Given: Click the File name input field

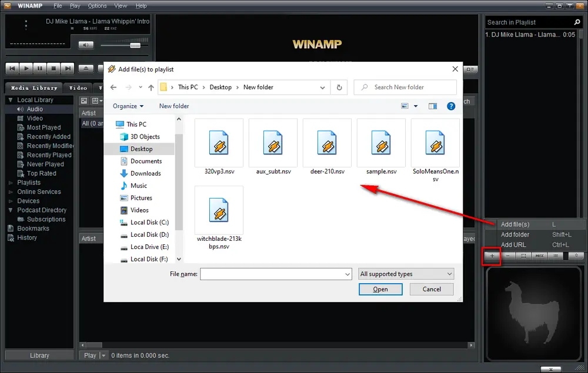Looking at the screenshot, I should click(276, 274).
